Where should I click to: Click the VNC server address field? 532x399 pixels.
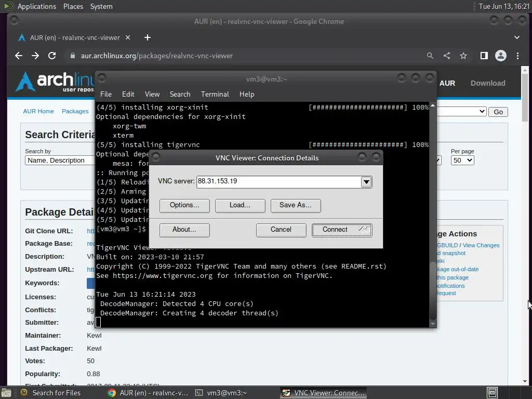click(278, 181)
